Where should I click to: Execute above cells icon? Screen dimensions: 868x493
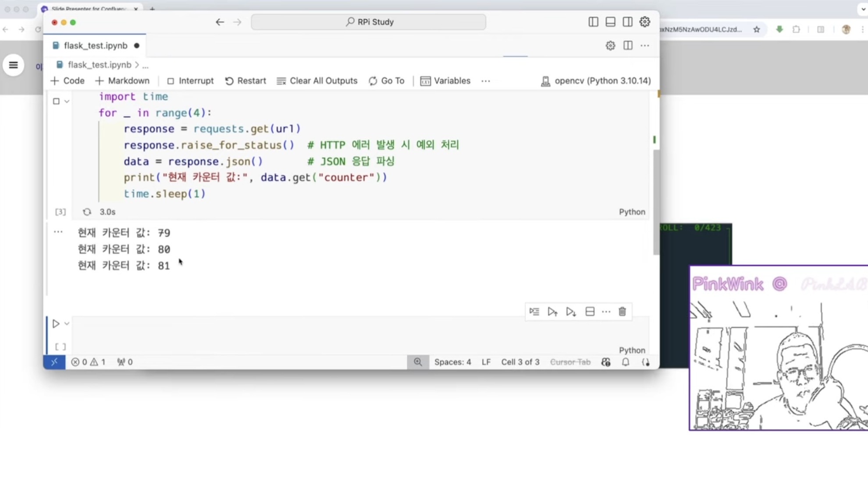(x=552, y=312)
